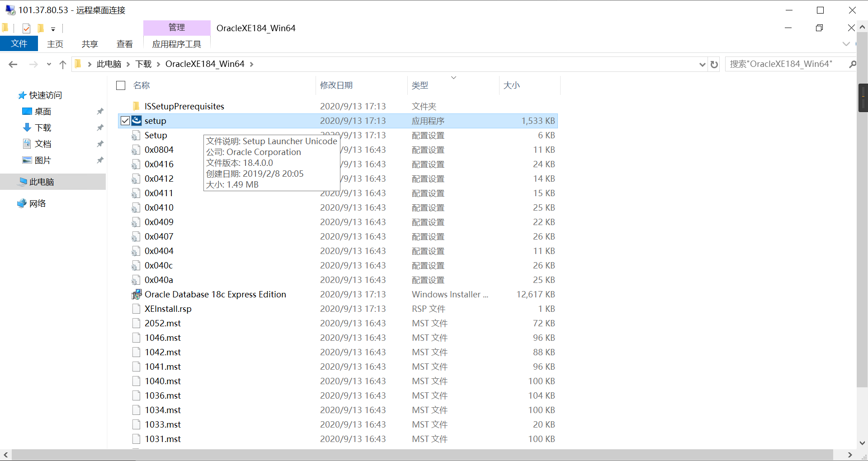Click the Documents icon in sidebar

point(27,144)
